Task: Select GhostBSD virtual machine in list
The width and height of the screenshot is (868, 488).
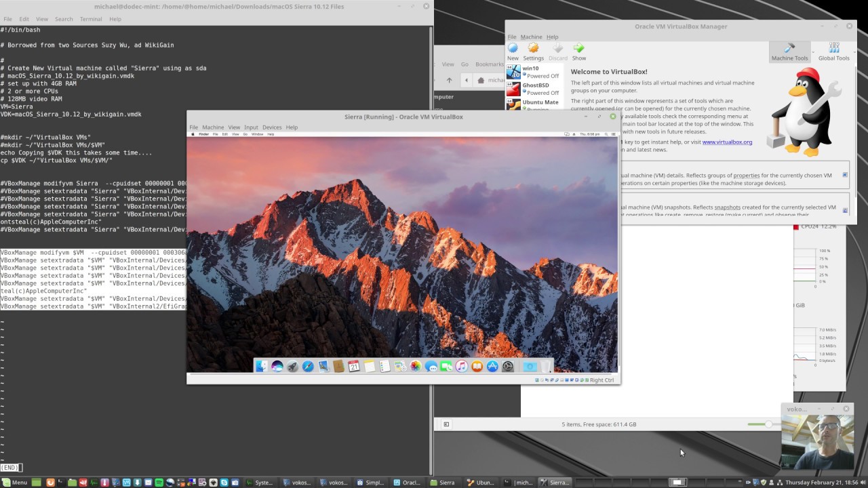Action: tap(534, 89)
